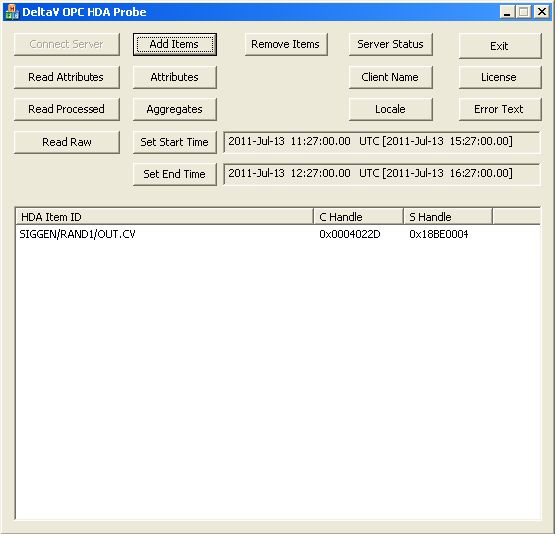Open the Aggregates list
The height and width of the screenshot is (534, 557).
[x=175, y=109]
